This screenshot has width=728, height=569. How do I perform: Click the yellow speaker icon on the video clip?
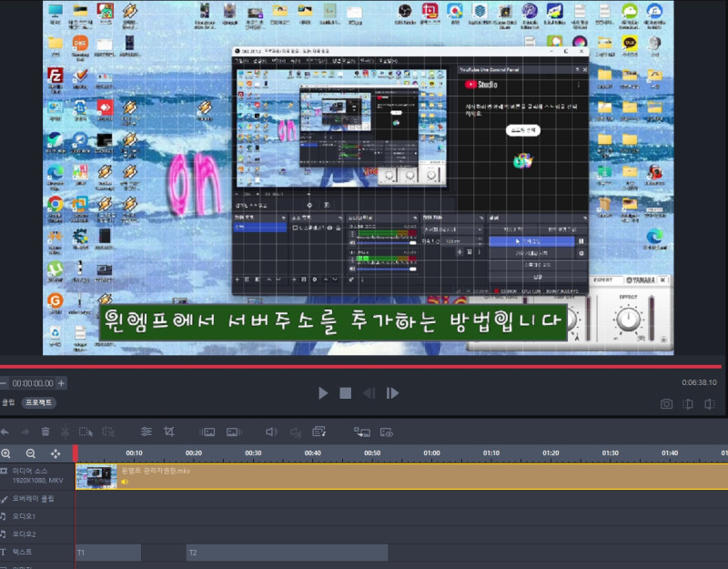tap(125, 482)
